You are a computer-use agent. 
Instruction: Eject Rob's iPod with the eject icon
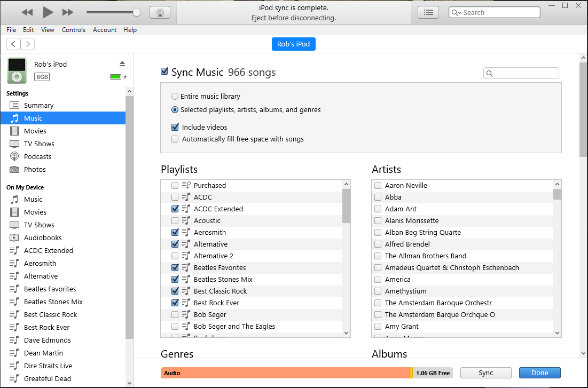click(122, 64)
